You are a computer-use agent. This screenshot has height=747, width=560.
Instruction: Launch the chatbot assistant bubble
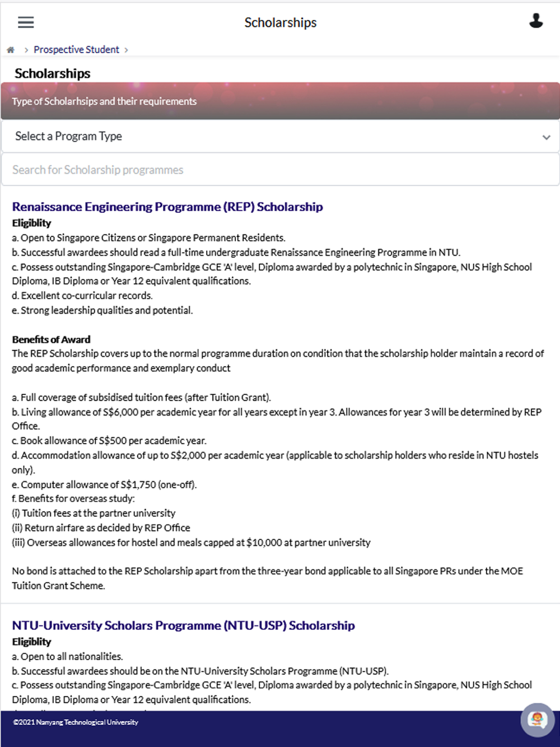[x=538, y=720]
